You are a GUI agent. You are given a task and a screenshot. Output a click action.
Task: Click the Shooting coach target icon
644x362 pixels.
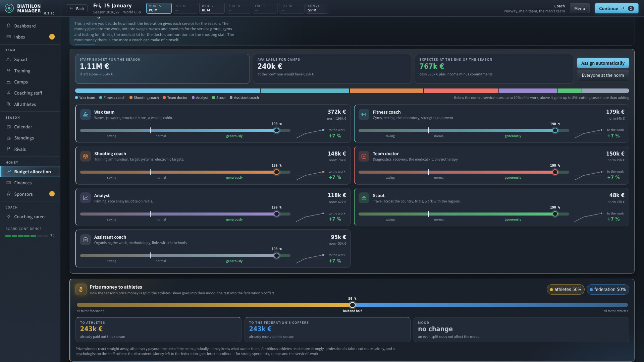click(x=86, y=156)
